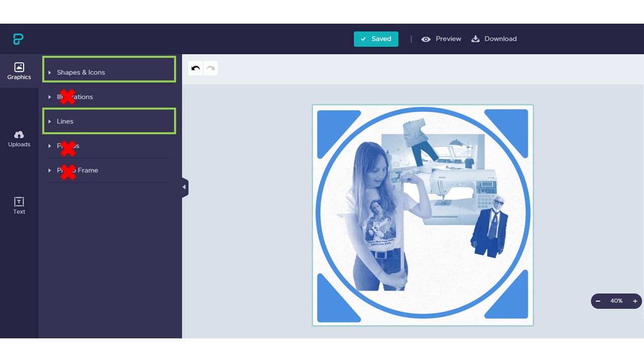Expand the Photos category
The width and height of the screenshot is (644, 362).
[68, 146]
